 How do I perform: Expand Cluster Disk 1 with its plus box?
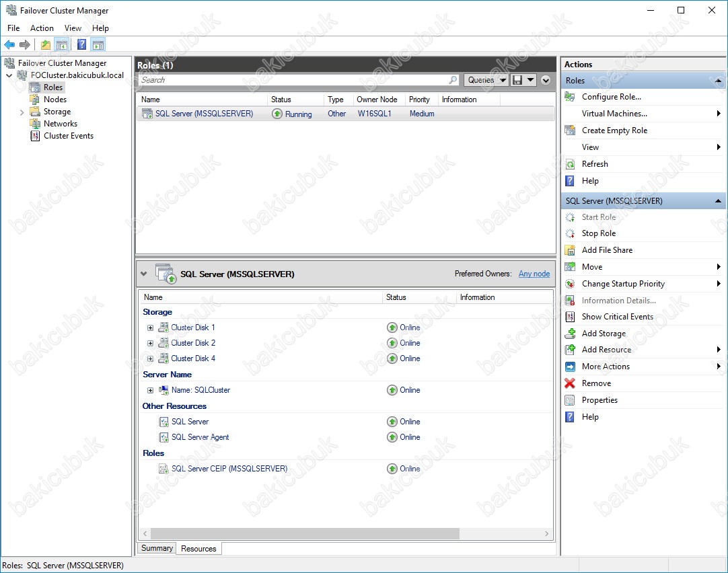point(150,328)
